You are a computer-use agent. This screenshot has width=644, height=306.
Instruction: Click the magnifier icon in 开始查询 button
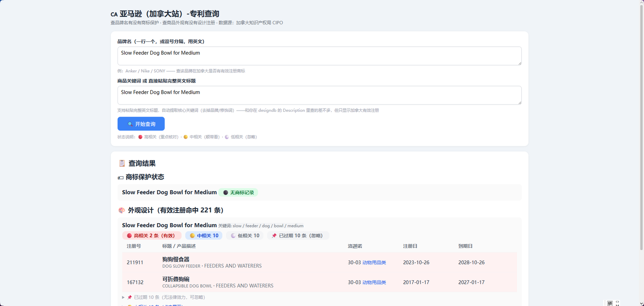(x=130, y=124)
